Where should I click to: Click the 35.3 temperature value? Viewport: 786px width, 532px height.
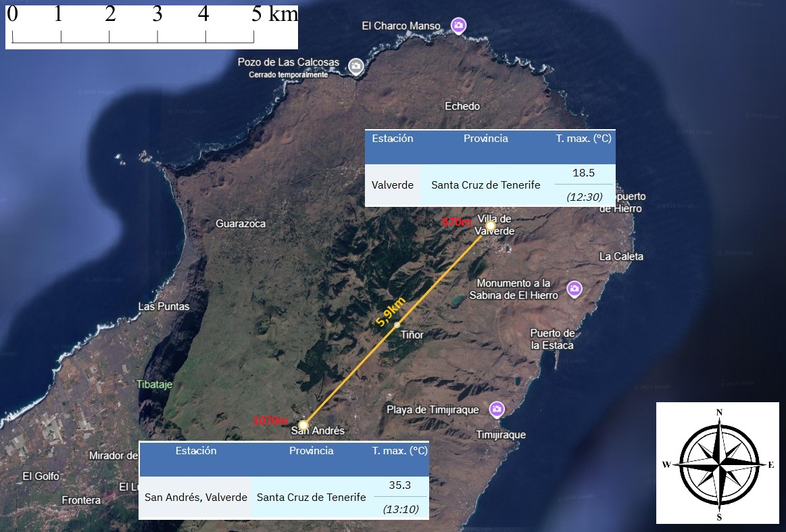coord(399,485)
